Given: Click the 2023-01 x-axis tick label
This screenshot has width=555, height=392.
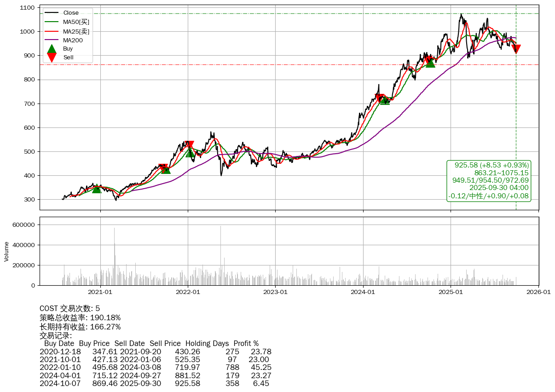Looking at the screenshot, I should (275, 292).
